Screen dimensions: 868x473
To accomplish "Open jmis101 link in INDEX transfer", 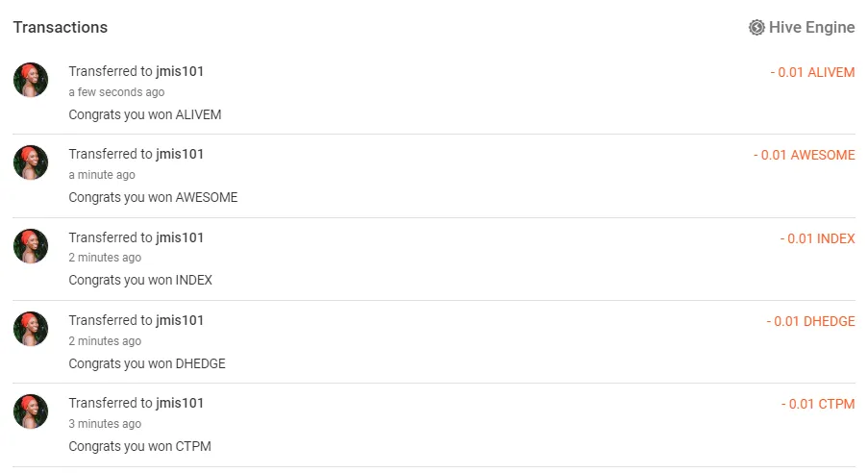I will [180, 237].
